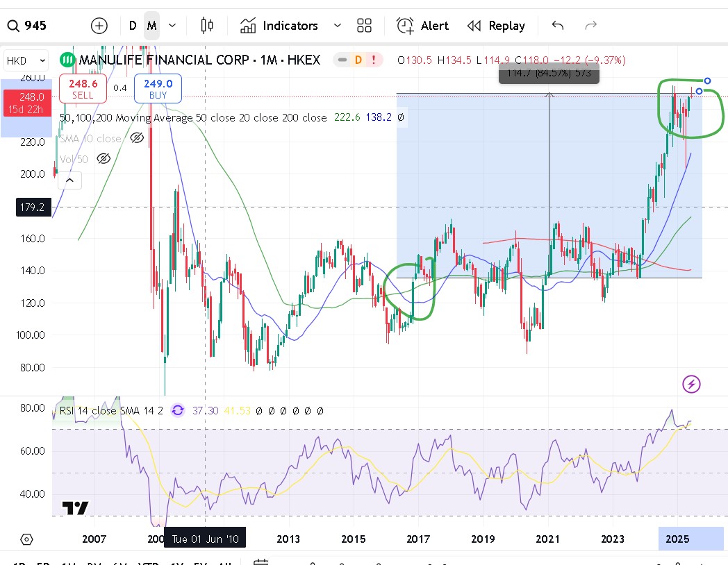Click the red exclamation warning badge
Screen dimensions: 728x565
(x=374, y=60)
